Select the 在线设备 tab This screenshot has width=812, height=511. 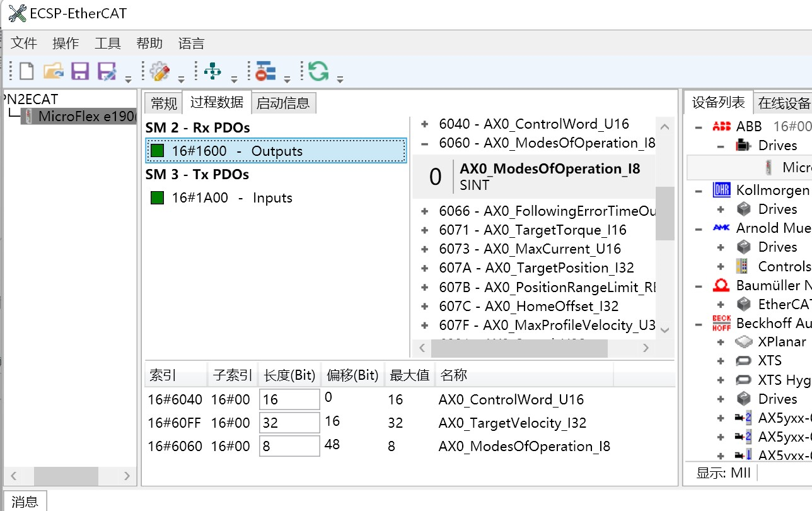point(784,103)
